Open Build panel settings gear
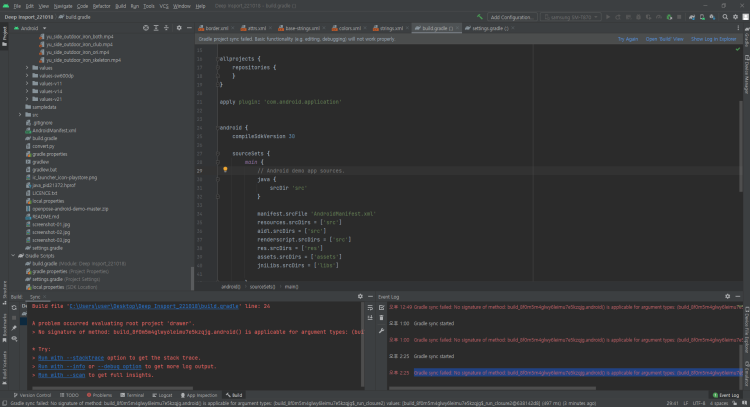The width and height of the screenshot is (750, 407). (x=360, y=297)
